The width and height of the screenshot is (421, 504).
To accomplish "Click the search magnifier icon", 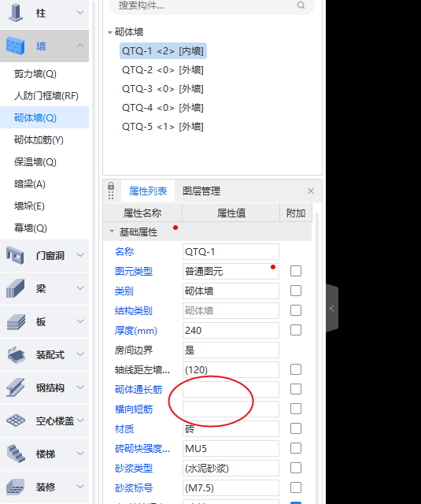I will click(301, 6).
